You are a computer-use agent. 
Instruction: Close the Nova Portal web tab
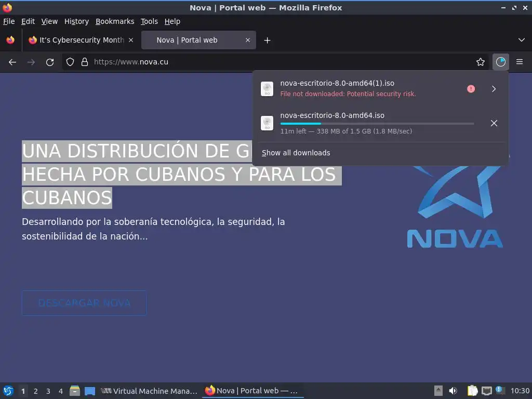248,40
